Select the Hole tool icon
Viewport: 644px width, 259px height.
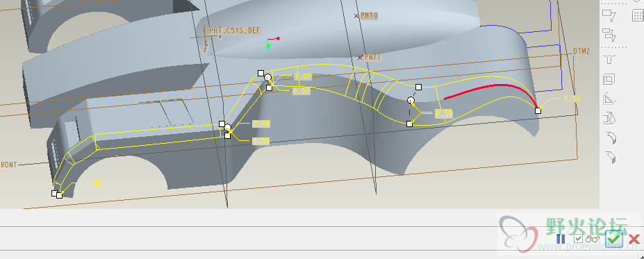pos(609,60)
